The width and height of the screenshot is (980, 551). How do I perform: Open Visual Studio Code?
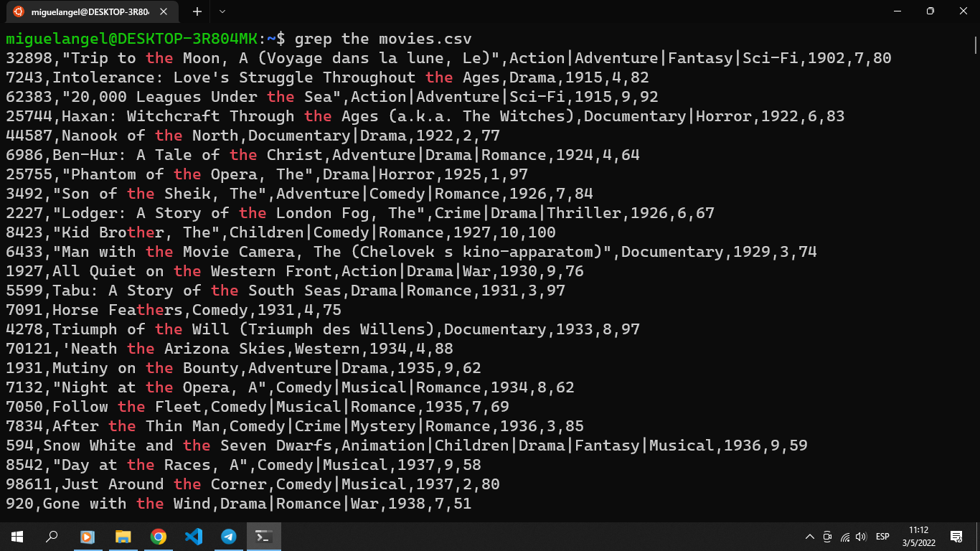click(x=193, y=536)
